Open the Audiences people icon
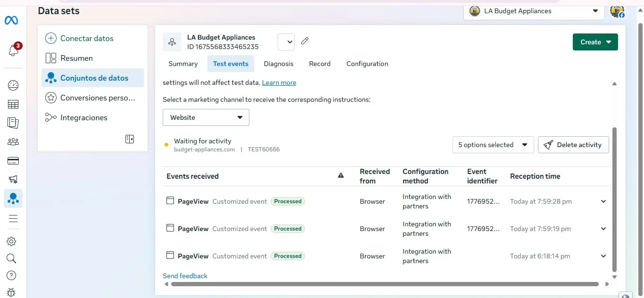The height and width of the screenshot is (298, 644). [13, 141]
